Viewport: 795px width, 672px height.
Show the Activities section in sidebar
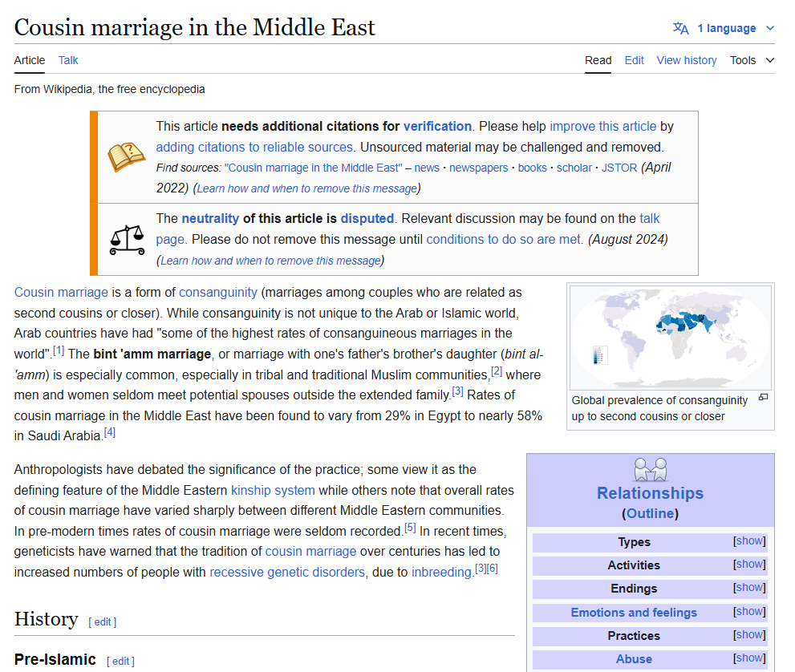click(x=749, y=564)
